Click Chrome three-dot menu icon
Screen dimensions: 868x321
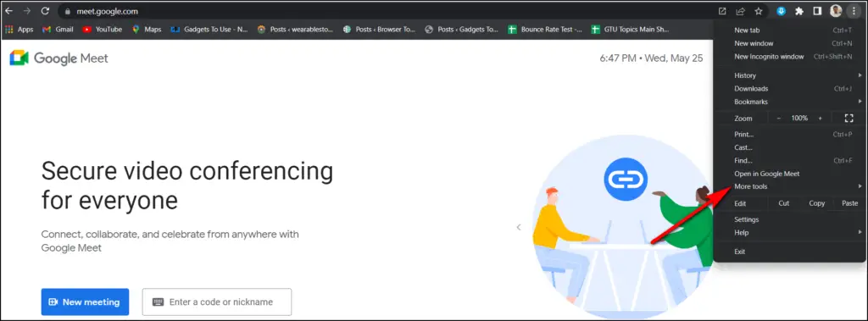pyautogui.click(x=854, y=11)
